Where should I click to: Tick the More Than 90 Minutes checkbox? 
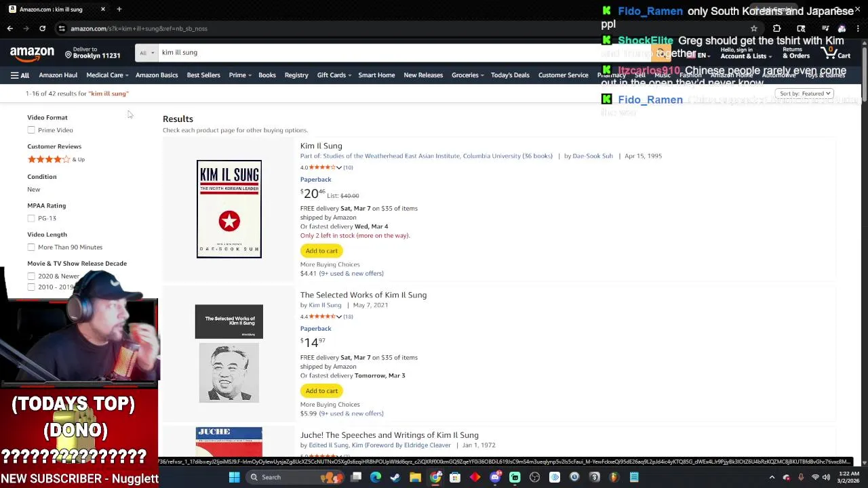(x=31, y=247)
